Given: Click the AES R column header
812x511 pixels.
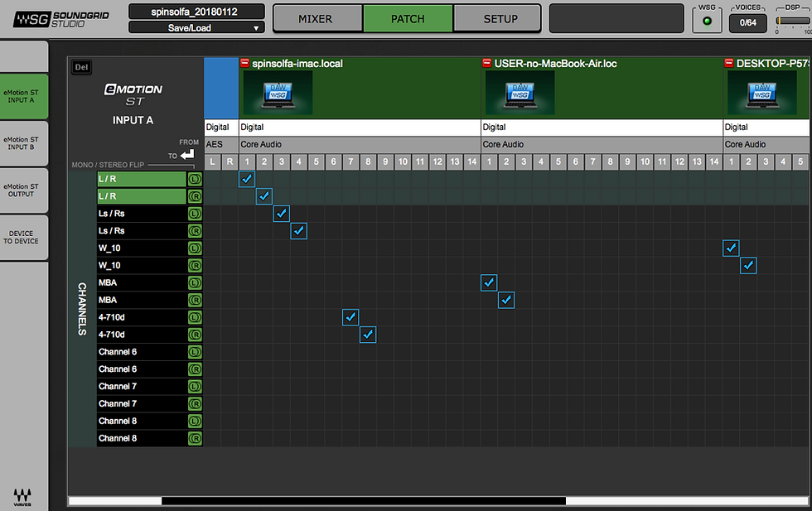Looking at the screenshot, I should click(230, 161).
